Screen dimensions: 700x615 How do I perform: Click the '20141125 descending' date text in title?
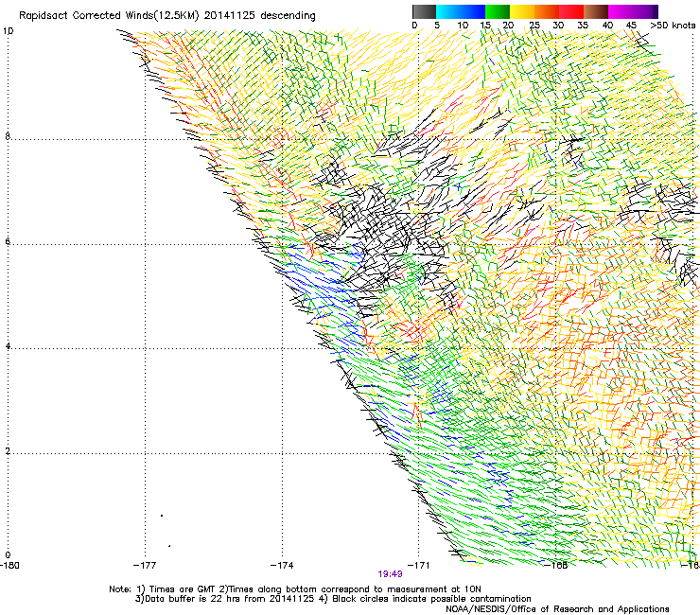pos(260,16)
